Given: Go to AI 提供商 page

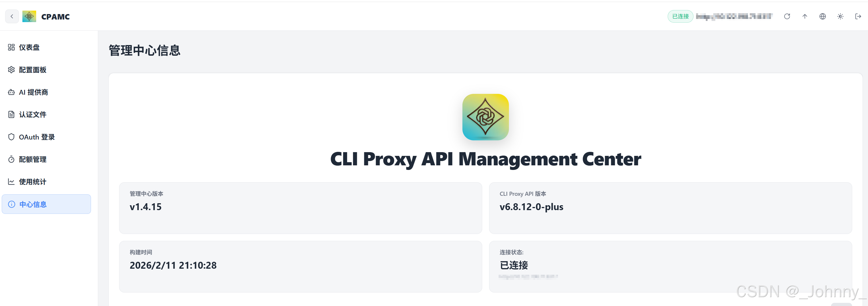Looking at the screenshot, I should (46, 92).
